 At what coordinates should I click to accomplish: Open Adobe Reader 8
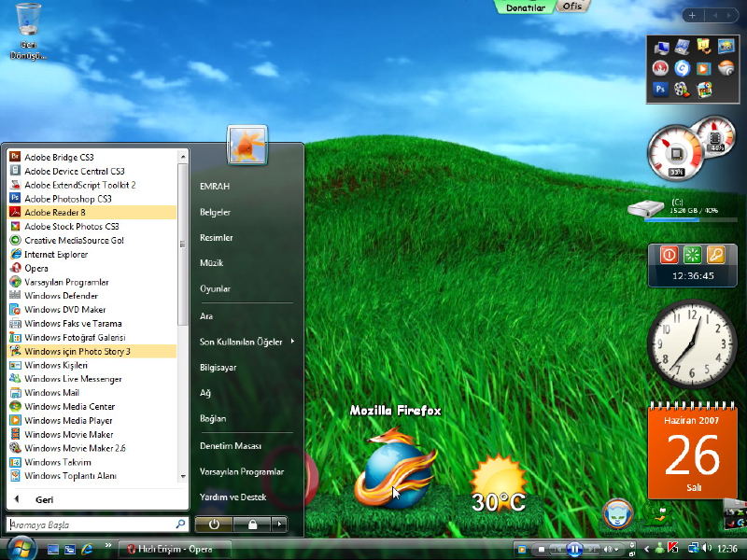click(92, 213)
